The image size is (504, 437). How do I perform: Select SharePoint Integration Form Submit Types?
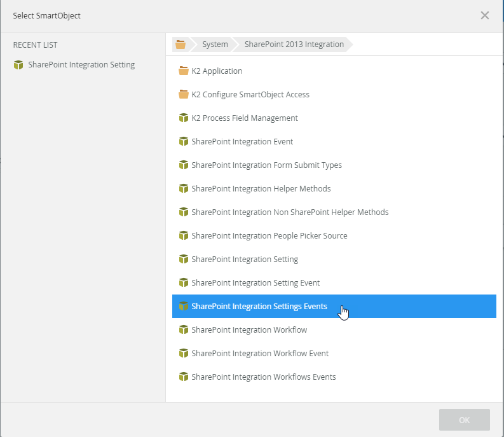[x=266, y=165]
